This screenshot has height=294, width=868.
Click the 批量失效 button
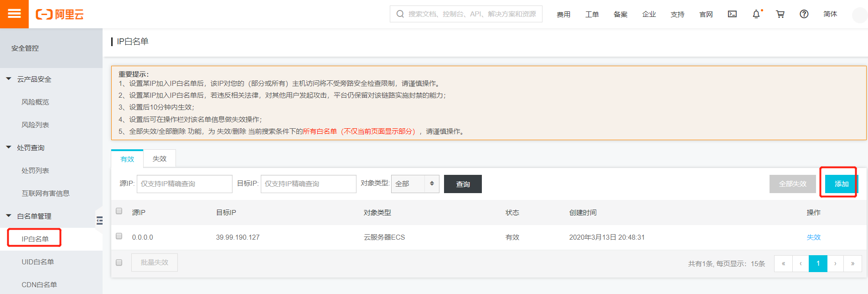(155, 262)
